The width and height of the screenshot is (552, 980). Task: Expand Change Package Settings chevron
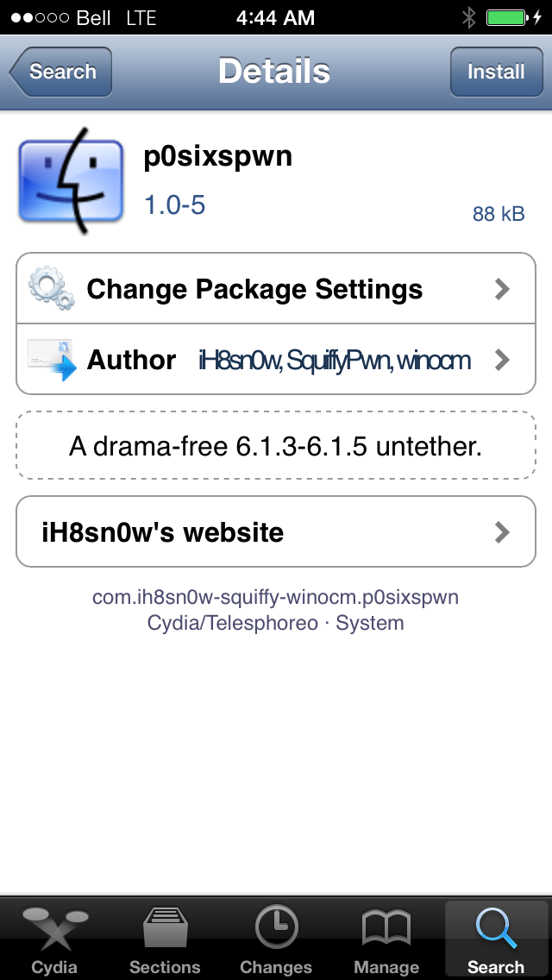[x=503, y=289]
